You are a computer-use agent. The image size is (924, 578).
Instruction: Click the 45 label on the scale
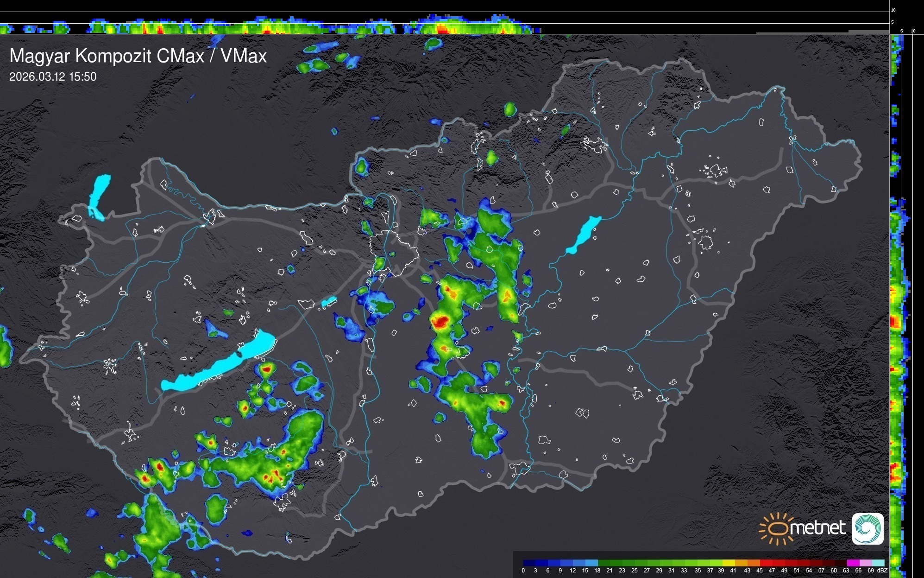point(759,571)
